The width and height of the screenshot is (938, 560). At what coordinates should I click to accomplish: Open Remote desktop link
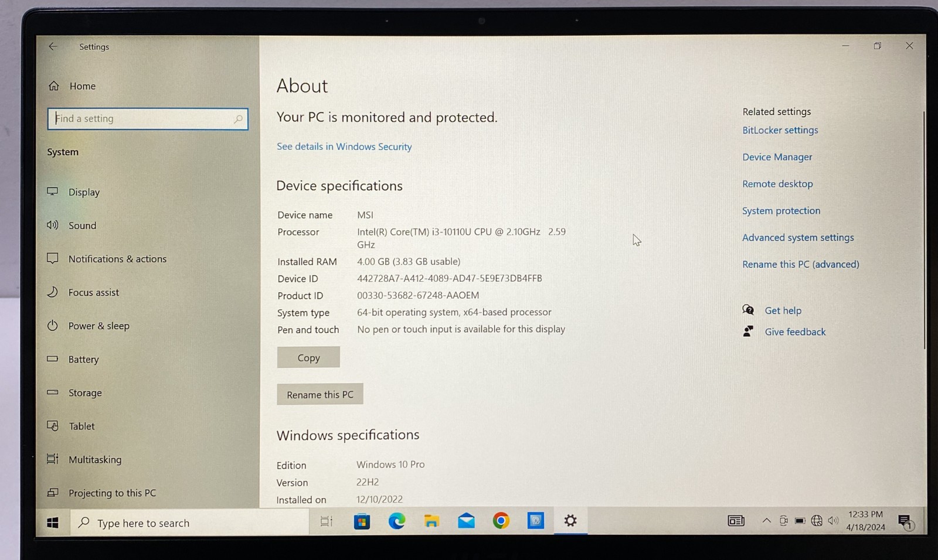tap(777, 184)
